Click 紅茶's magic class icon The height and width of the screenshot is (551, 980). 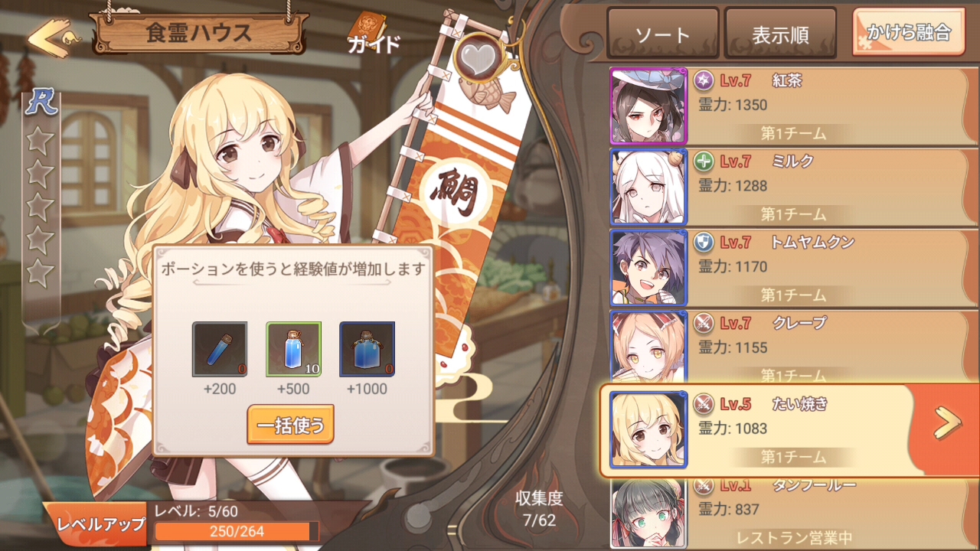(x=704, y=80)
